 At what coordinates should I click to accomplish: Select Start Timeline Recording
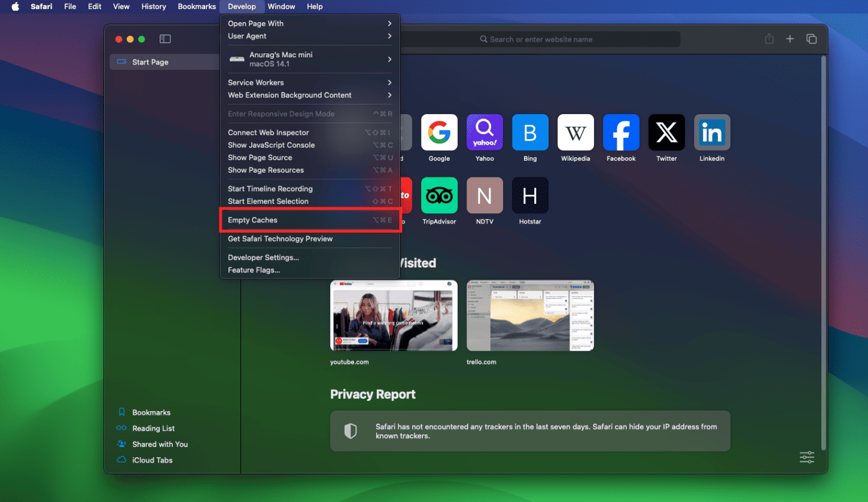310,189
